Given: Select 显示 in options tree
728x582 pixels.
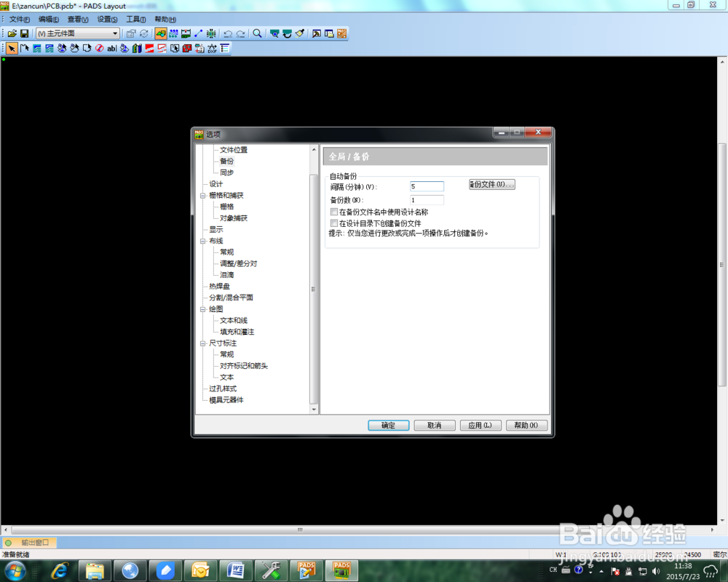Looking at the screenshot, I should click(215, 229).
